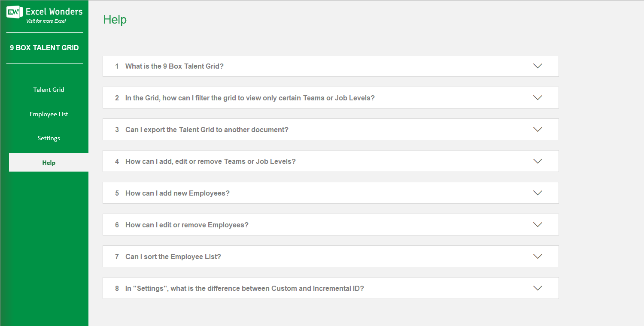Expand chevron for Teams or Job Levels editing
Screen dimensions: 644x326
pyautogui.click(x=538, y=161)
